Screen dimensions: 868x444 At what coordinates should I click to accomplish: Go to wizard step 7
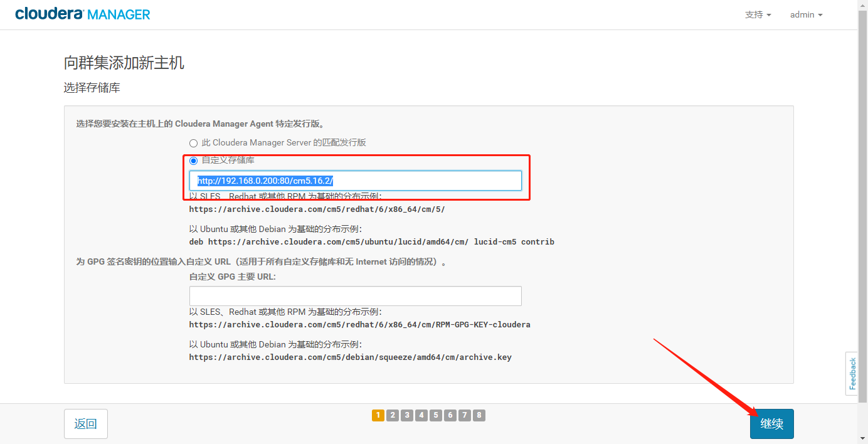[465, 415]
